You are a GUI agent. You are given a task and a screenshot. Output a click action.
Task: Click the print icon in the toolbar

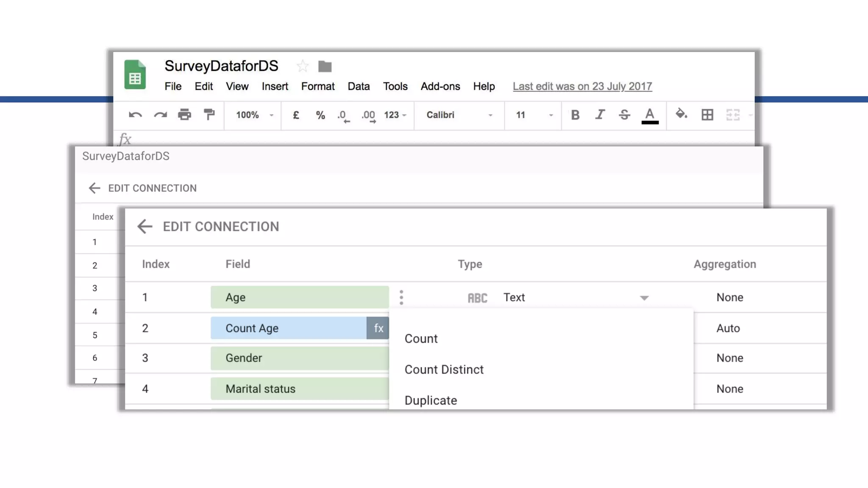tap(184, 115)
